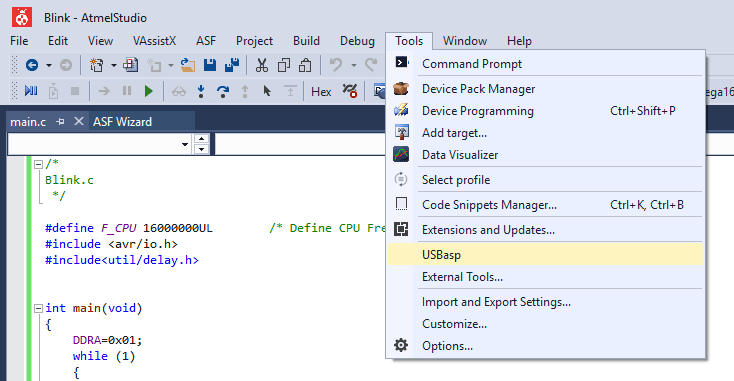Toggle Hex display mode
Screen dimensions: 734x381
click(321, 92)
